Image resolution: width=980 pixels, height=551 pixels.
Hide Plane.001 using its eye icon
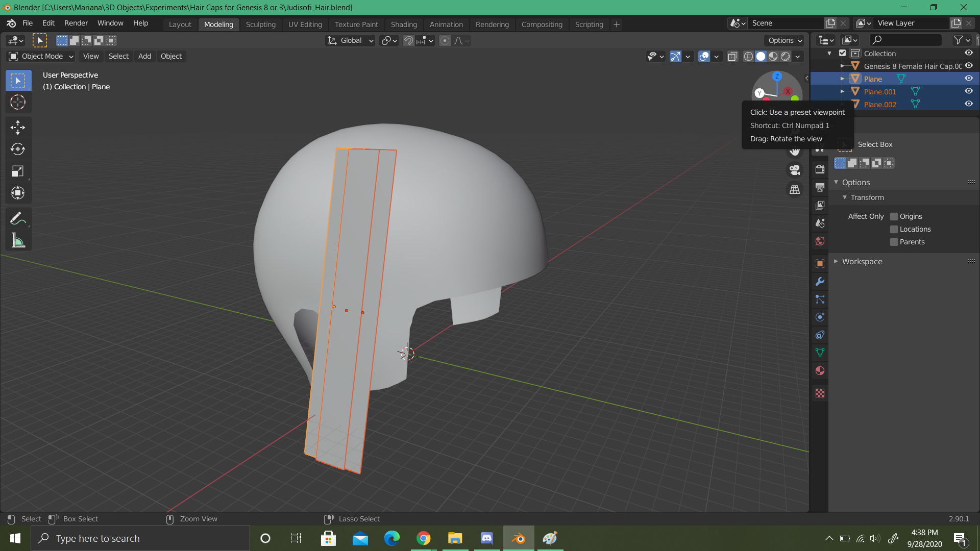[x=968, y=91]
